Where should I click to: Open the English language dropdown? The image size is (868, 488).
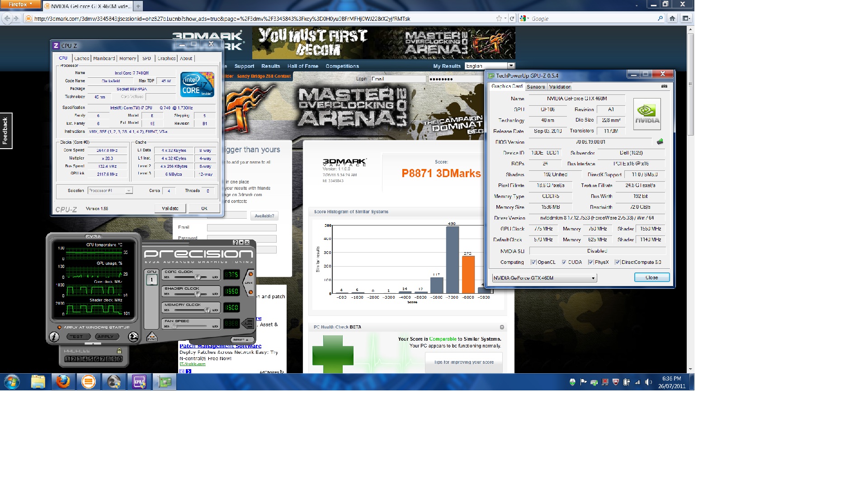[x=490, y=66]
